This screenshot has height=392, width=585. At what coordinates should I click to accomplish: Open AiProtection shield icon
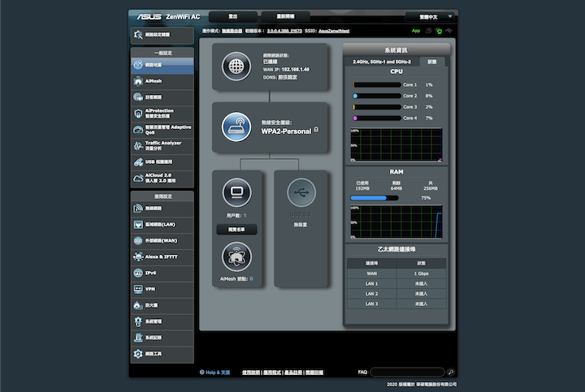pyautogui.click(x=138, y=114)
